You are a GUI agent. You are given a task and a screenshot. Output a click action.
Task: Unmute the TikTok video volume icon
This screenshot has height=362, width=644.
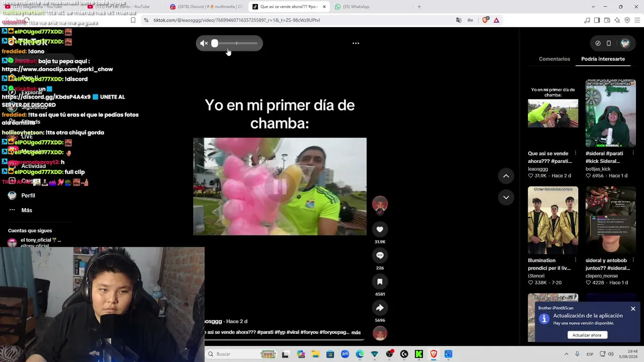(204, 43)
